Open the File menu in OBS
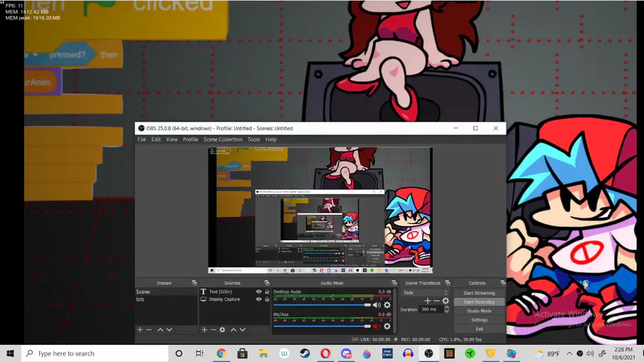Image resolution: width=644 pixels, height=362 pixels. click(142, 140)
